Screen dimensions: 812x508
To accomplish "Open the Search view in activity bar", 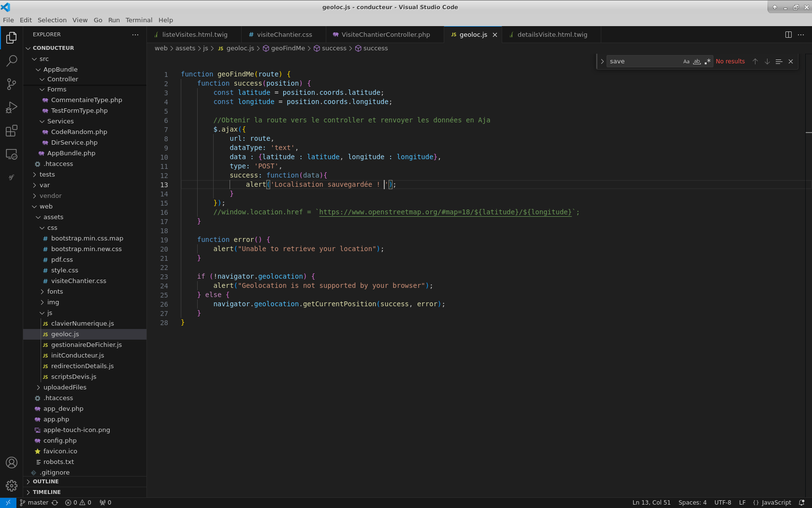I will [x=12, y=60].
